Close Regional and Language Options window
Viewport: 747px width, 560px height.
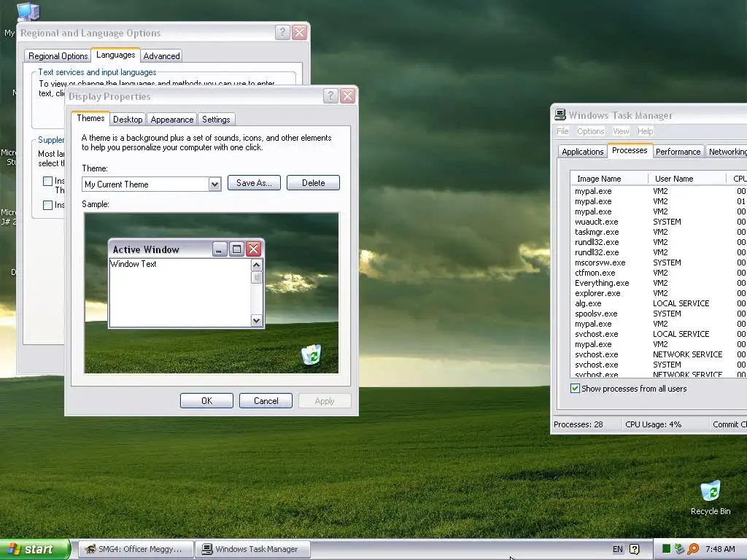point(299,32)
